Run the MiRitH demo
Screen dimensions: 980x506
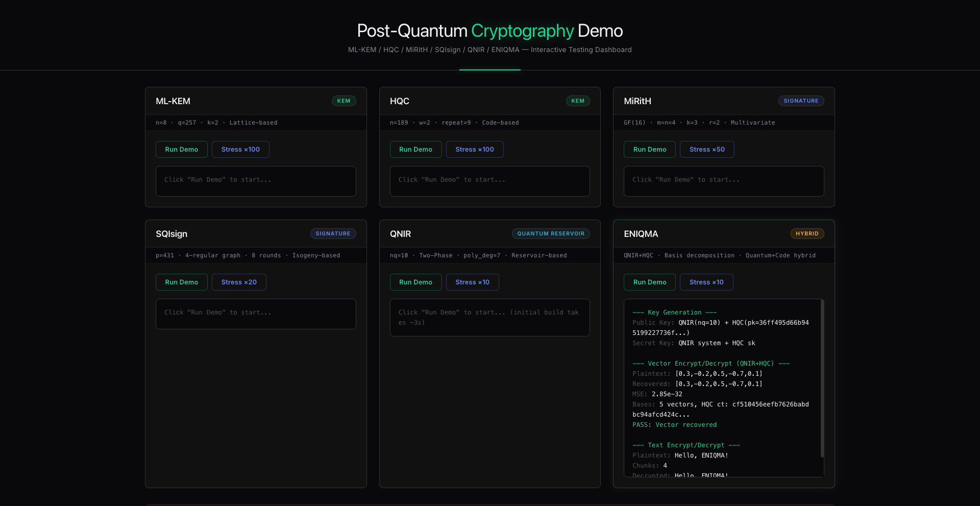[x=649, y=150]
